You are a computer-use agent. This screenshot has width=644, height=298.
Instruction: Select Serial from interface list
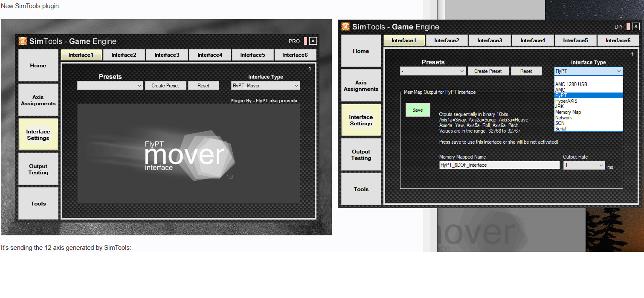(x=589, y=129)
